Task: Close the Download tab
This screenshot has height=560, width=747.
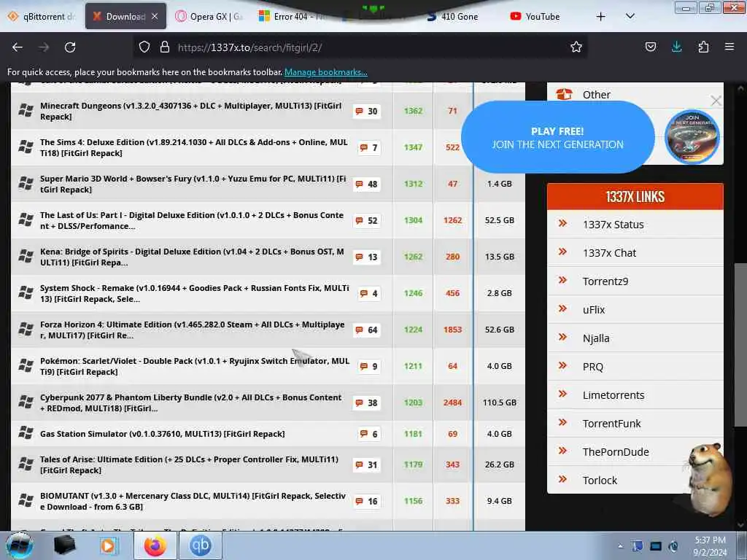Action: [155, 17]
